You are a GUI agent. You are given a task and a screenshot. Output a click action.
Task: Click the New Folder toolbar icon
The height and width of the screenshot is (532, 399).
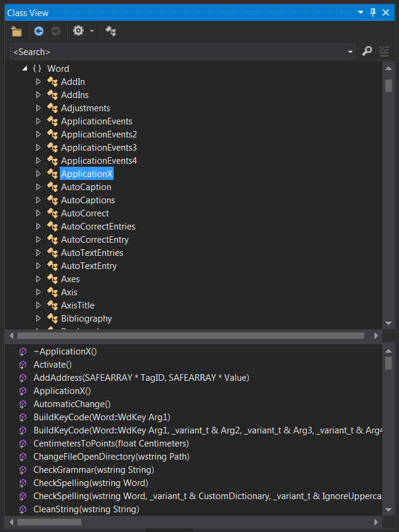[16, 31]
